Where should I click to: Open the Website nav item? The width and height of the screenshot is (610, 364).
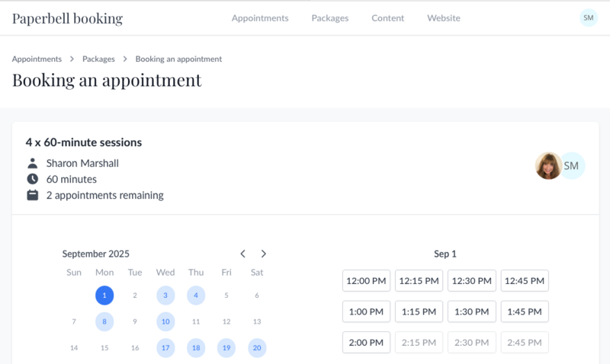(444, 18)
